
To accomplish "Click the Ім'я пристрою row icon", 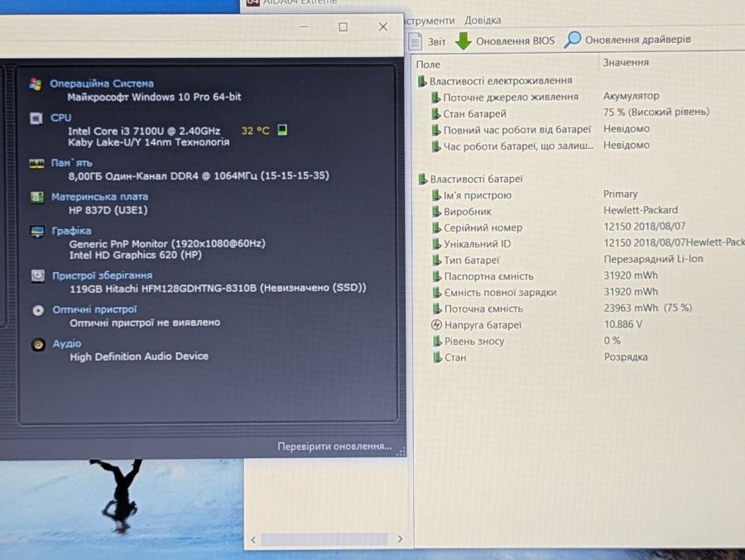I will click(436, 195).
